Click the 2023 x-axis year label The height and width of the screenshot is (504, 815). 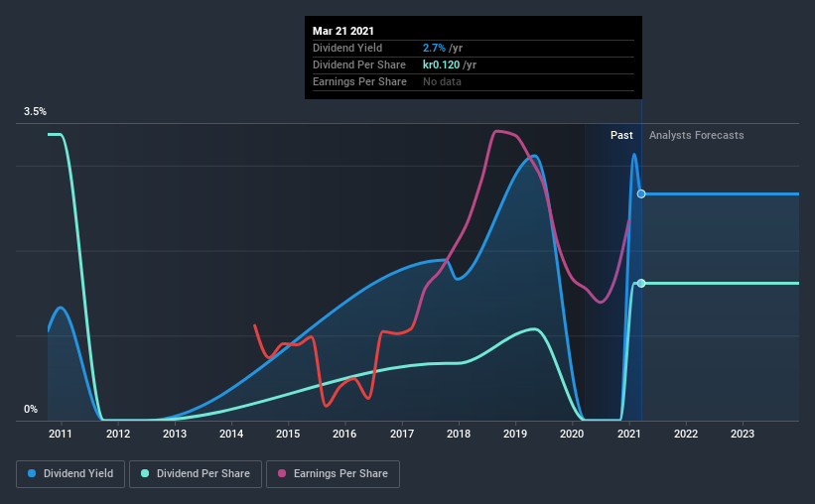[743, 434]
